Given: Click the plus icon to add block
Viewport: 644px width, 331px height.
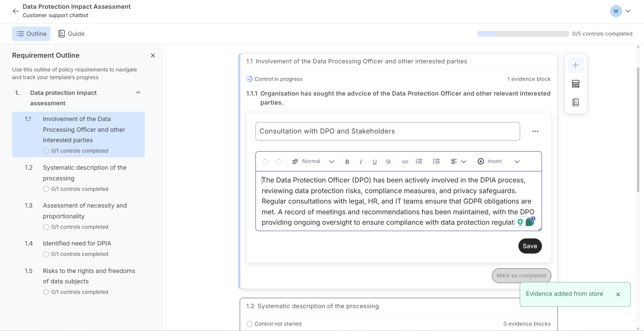Looking at the screenshot, I should pyautogui.click(x=576, y=65).
